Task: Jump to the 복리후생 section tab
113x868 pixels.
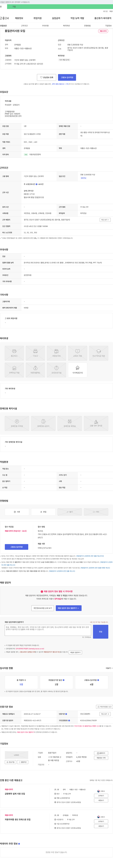Action: 66,26
